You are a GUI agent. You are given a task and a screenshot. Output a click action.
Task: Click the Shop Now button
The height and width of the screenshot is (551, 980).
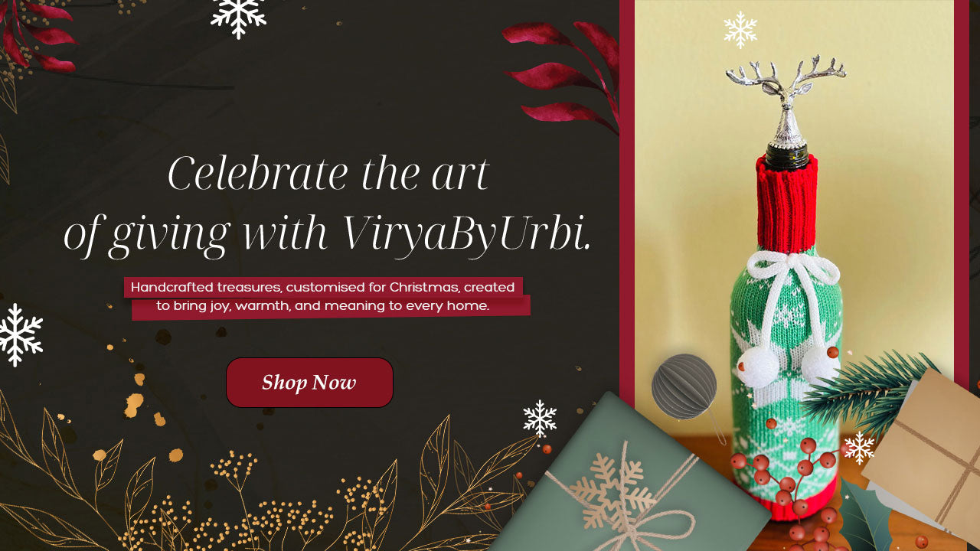[x=309, y=383]
